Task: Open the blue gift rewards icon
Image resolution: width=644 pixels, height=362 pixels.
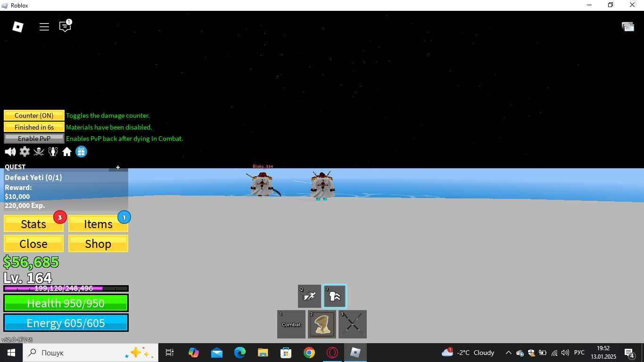Action: [x=82, y=152]
